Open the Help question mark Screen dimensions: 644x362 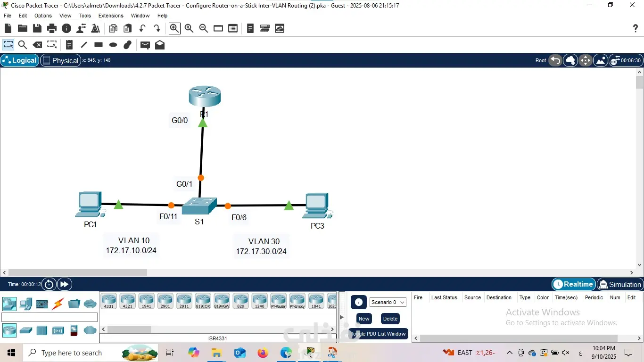(x=636, y=28)
